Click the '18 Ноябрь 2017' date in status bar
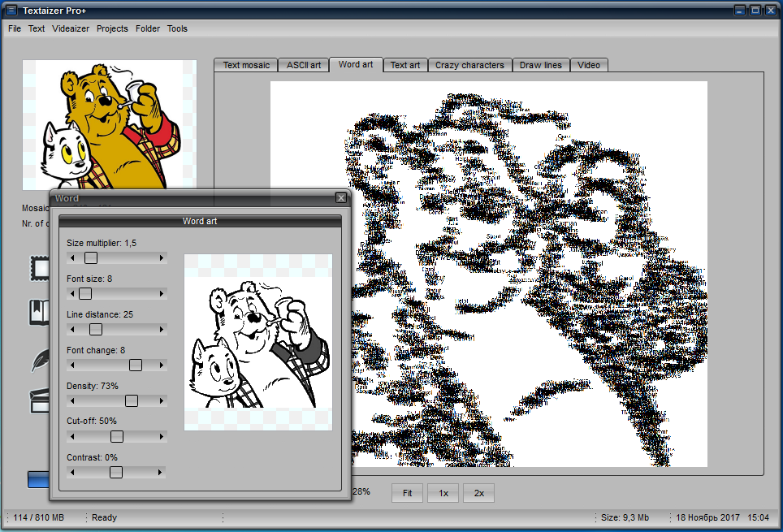The height and width of the screenshot is (532, 783). click(x=707, y=517)
